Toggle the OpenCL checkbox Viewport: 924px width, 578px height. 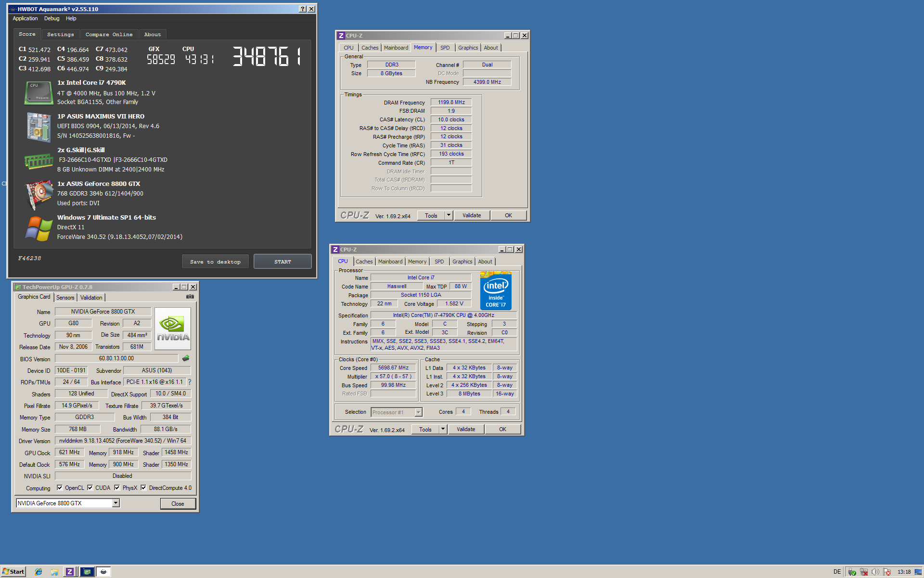[60, 487]
